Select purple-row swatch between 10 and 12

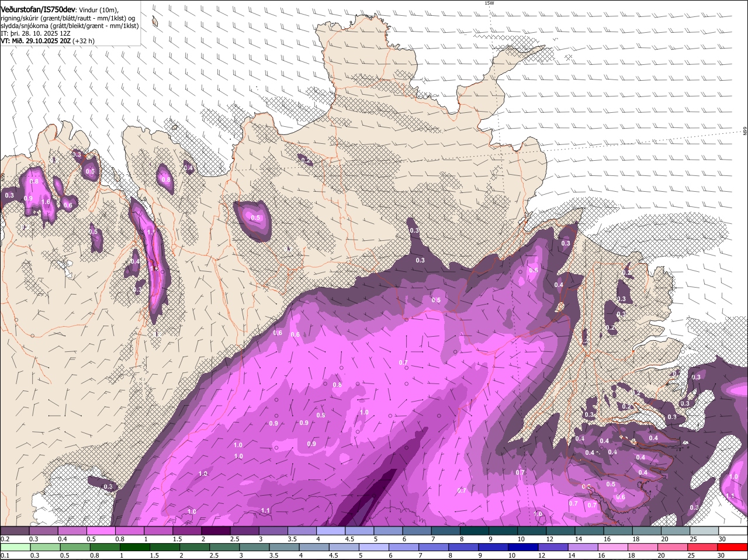pos(532,531)
